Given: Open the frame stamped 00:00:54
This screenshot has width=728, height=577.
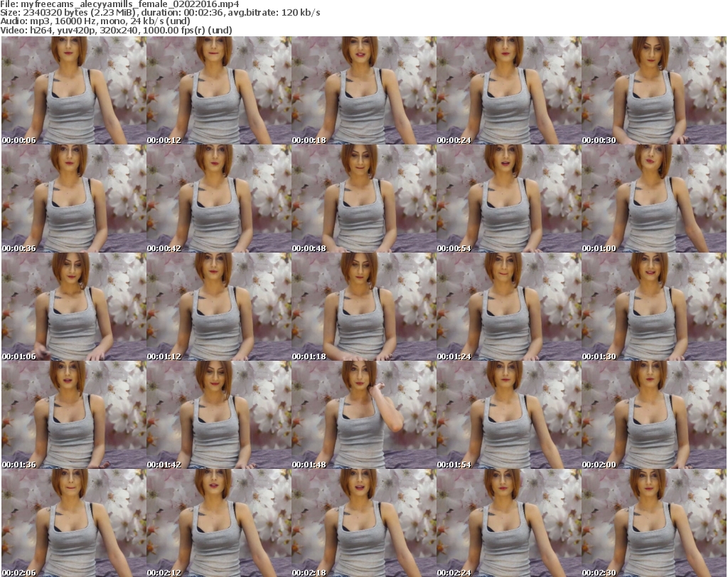Looking at the screenshot, I should pyautogui.click(x=509, y=198).
